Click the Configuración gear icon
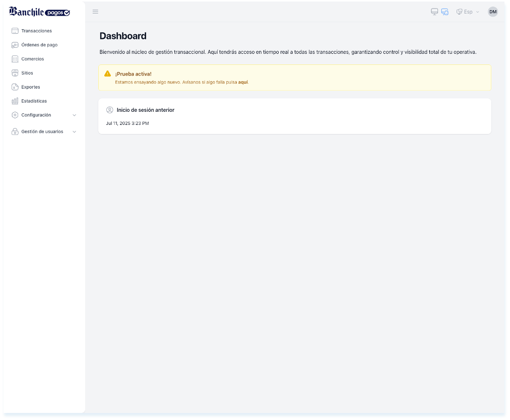The width and height of the screenshot is (510, 420). coord(15,115)
